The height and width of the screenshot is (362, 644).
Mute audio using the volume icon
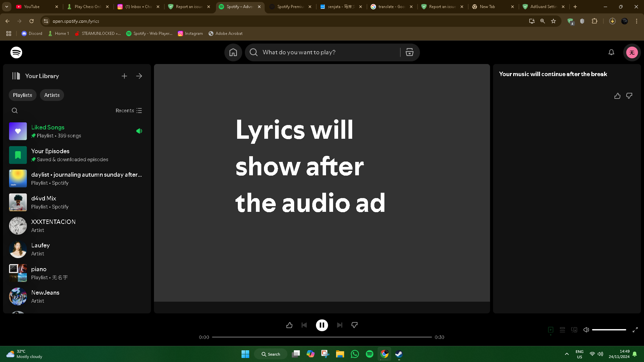[x=586, y=330]
